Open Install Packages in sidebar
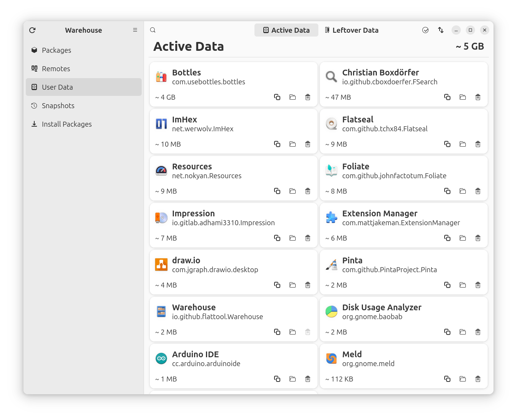517x420 pixels. coord(84,124)
